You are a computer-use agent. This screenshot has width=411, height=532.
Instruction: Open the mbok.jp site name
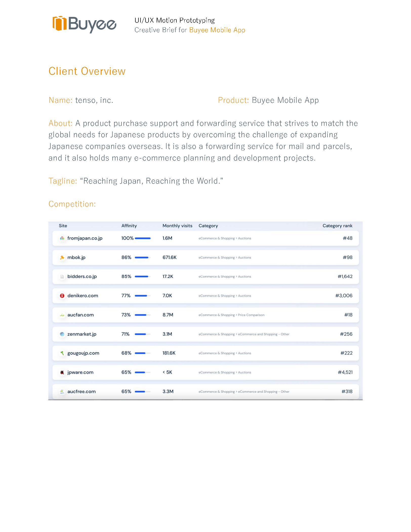pyautogui.click(x=76, y=258)
